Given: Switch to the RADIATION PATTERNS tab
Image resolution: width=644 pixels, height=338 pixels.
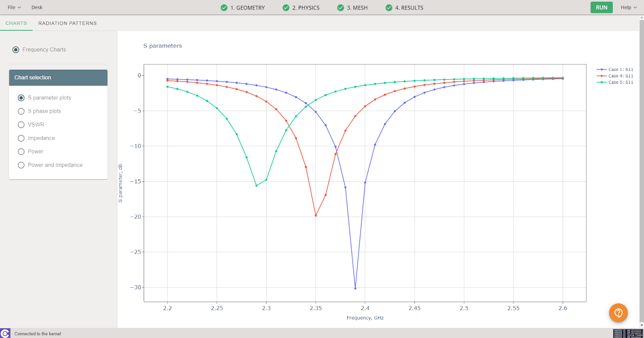Looking at the screenshot, I should point(68,23).
